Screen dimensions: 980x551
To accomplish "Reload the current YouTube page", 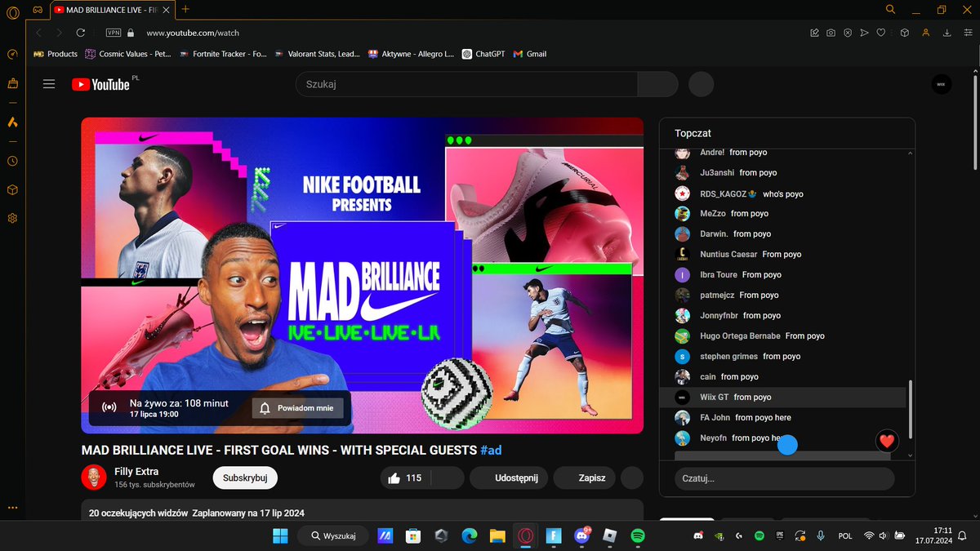I will point(80,33).
